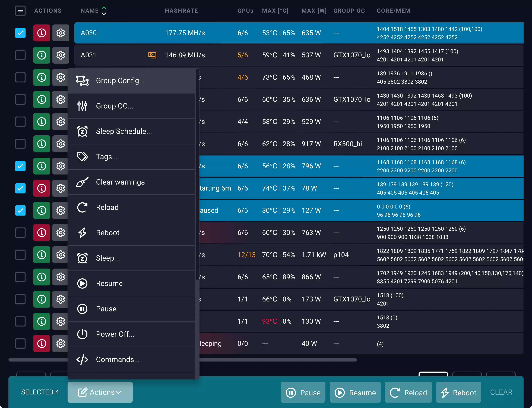Toggle NAME column sort arrows
532x408 pixels.
(x=104, y=11)
